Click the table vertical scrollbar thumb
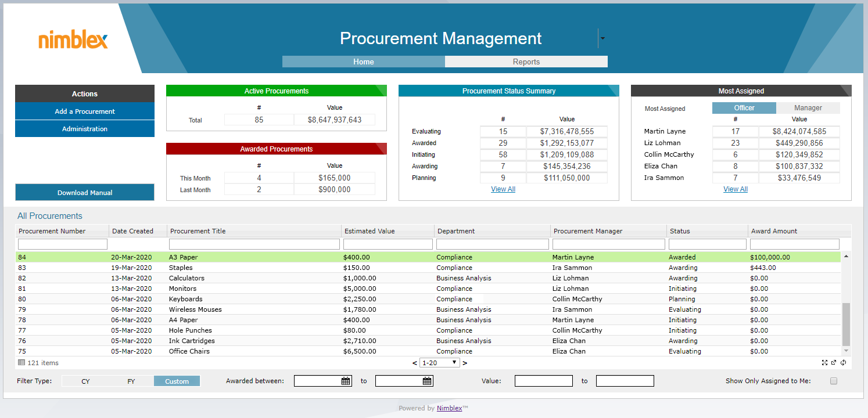The width and height of the screenshot is (868, 418). click(x=846, y=324)
